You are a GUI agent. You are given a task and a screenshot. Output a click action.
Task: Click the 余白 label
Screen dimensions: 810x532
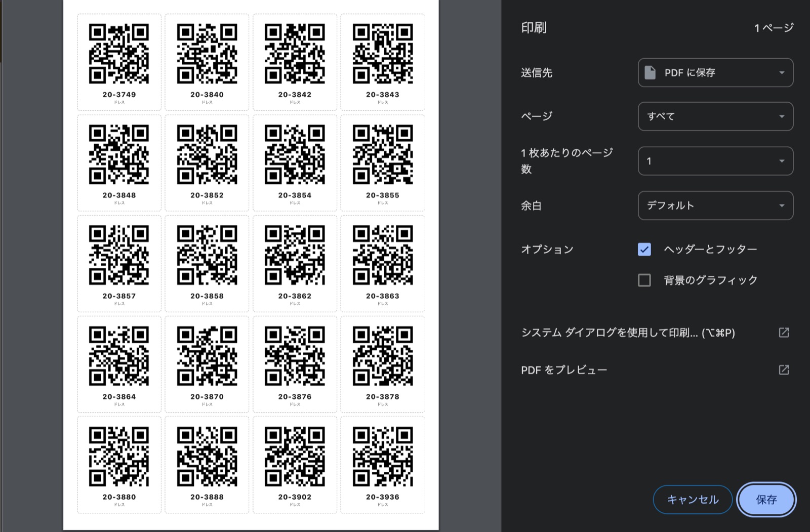532,206
